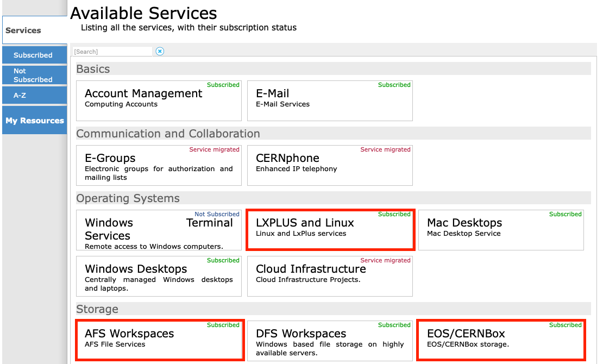This screenshot has height=364, width=603.
Task: Open the My Resources tab
Action: [35, 121]
